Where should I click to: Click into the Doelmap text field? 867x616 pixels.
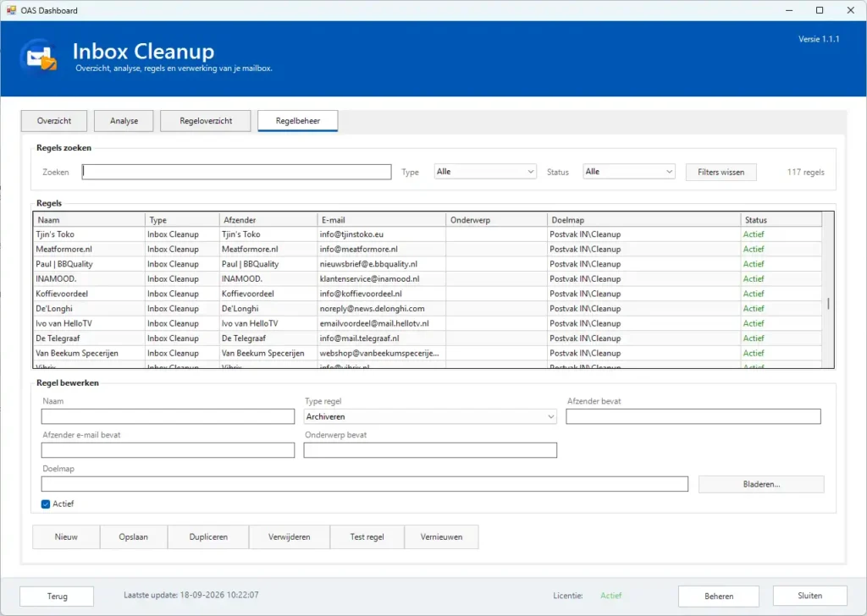coord(365,484)
